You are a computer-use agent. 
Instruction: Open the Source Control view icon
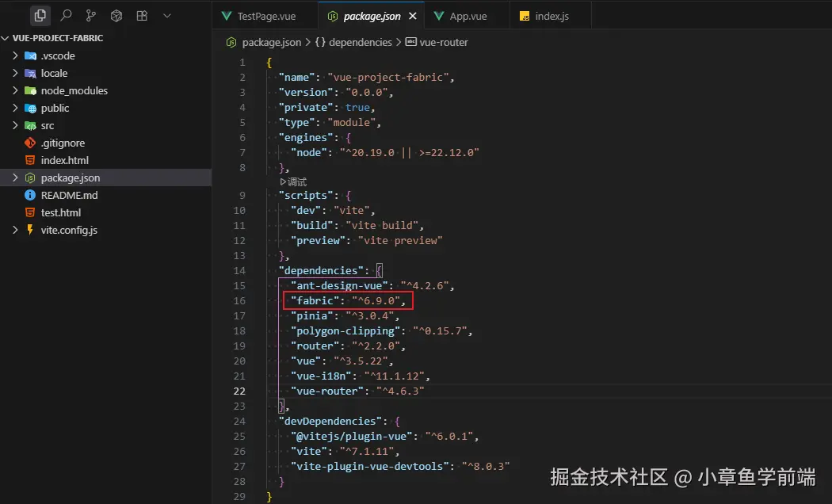tap(91, 16)
